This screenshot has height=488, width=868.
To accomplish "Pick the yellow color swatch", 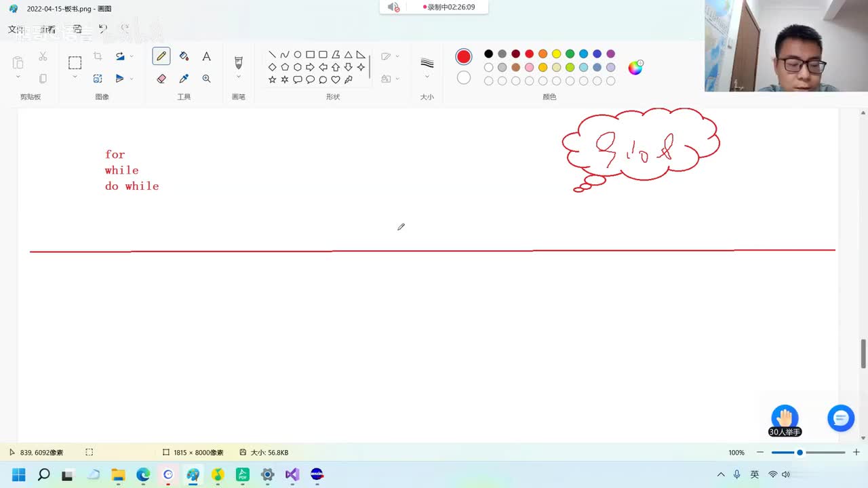I will coord(556,54).
